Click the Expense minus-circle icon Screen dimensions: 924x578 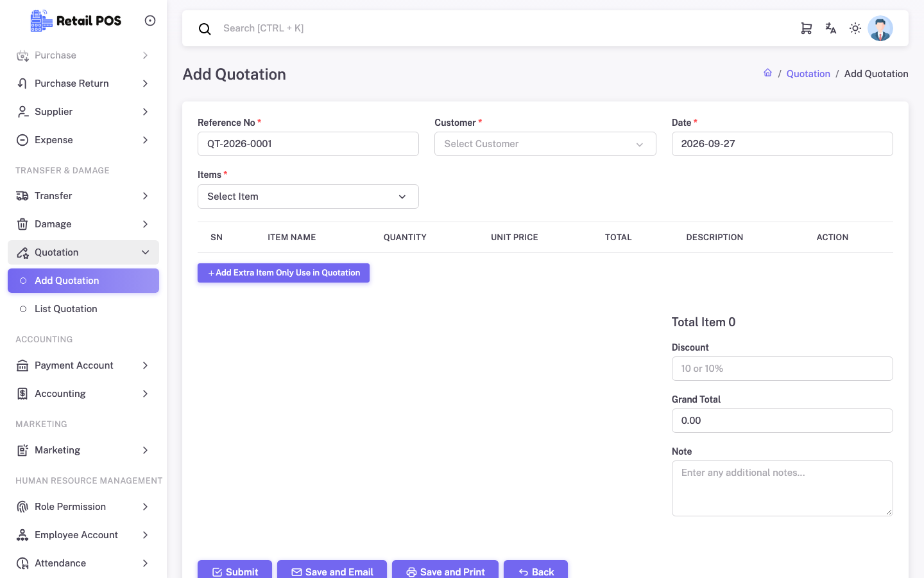[22, 140]
